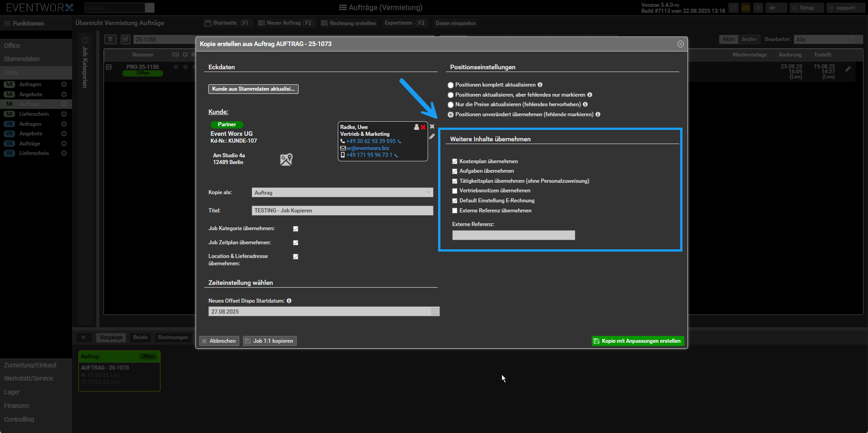868x433 pixels.
Task: Open the support user dropdown
Action: coord(846,8)
